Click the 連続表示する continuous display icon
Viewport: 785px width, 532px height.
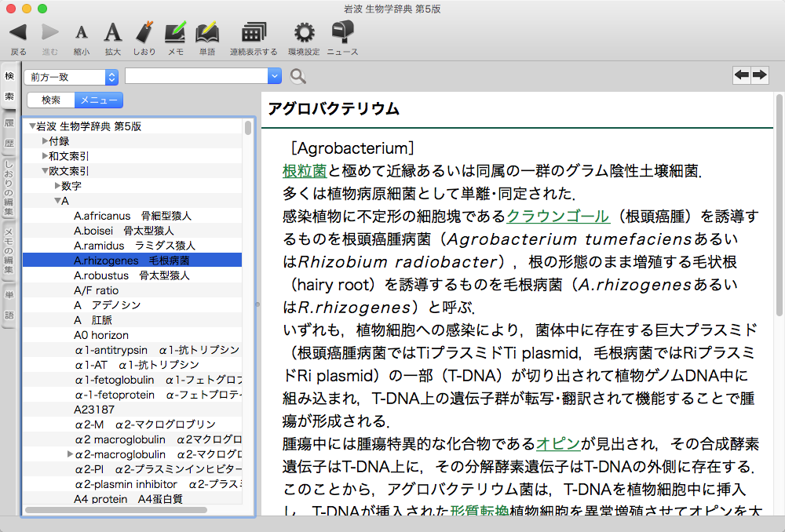[253, 33]
